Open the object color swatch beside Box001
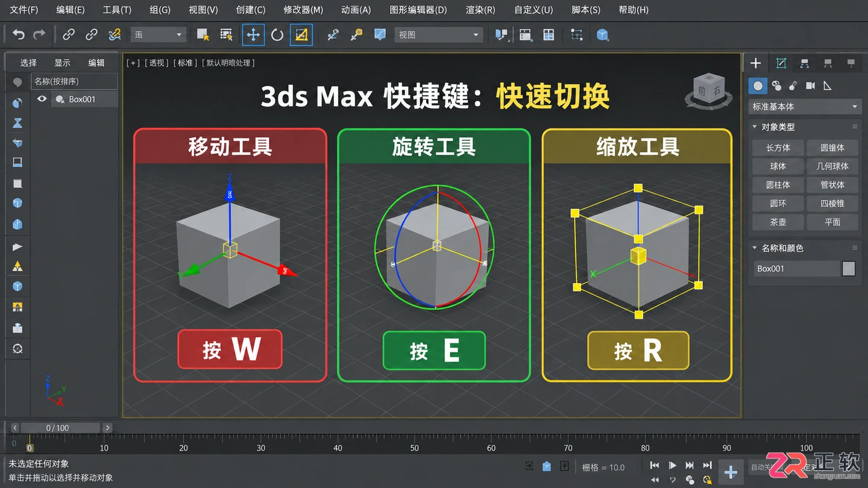This screenshot has width=868, height=488. (849, 269)
